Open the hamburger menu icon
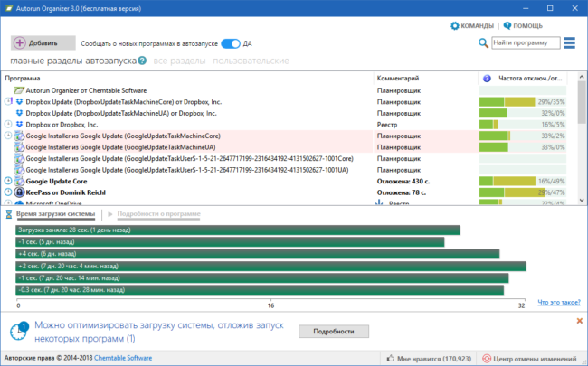The width and height of the screenshot is (588, 366). [569, 42]
